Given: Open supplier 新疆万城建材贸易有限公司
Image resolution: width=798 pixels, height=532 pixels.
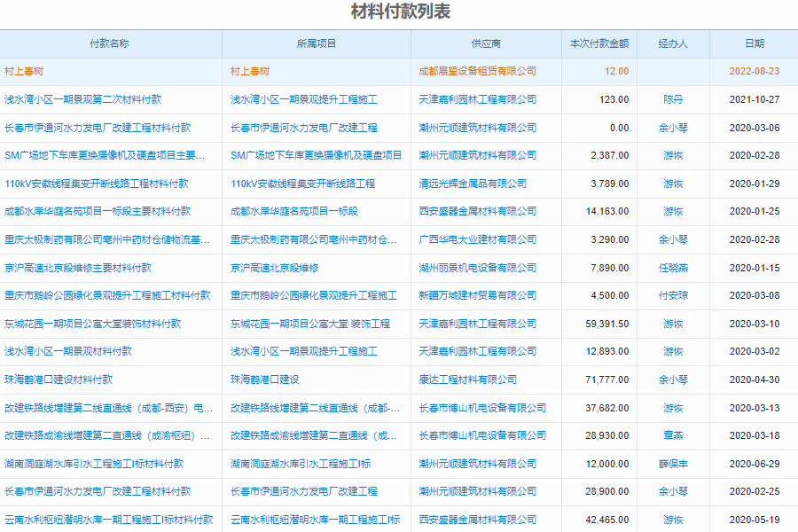Looking at the screenshot, I should pyautogui.click(x=477, y=295).
